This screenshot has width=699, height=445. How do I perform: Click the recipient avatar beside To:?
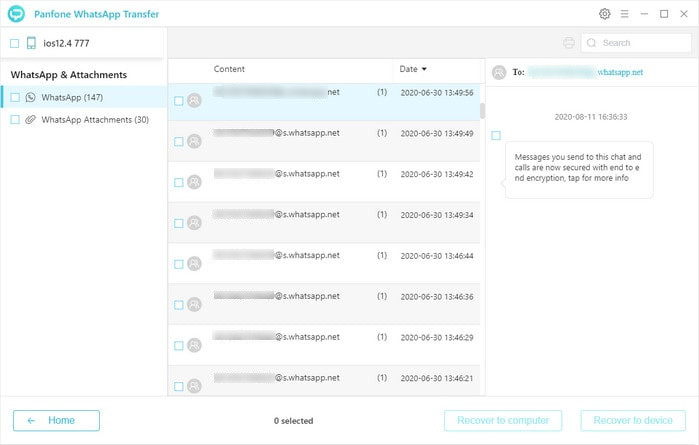click(x=499, y=72)
